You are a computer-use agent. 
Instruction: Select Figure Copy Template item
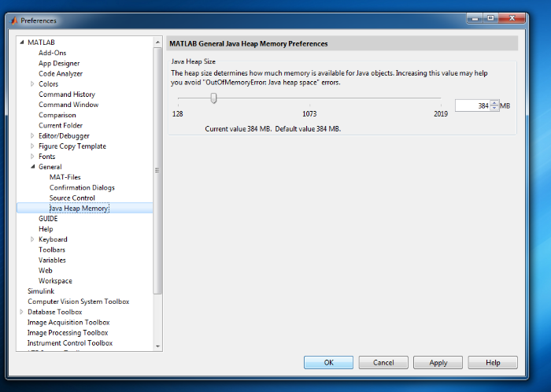tap(72, 146)
